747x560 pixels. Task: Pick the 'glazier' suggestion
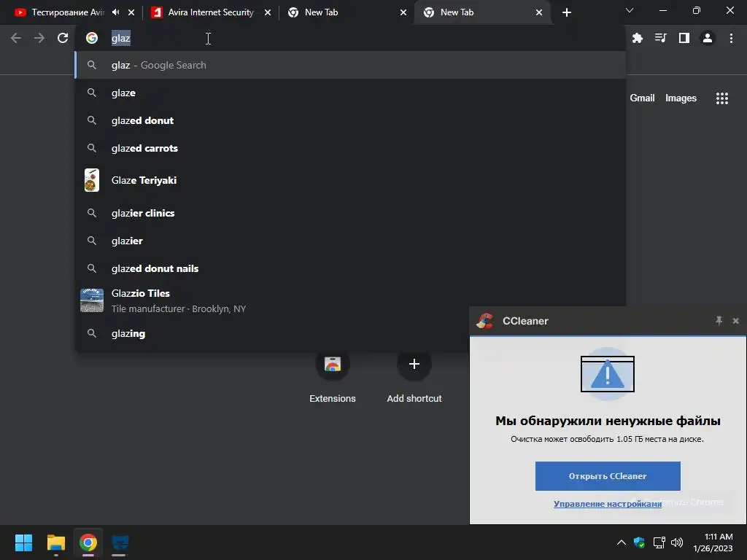[x=350, y=241]
